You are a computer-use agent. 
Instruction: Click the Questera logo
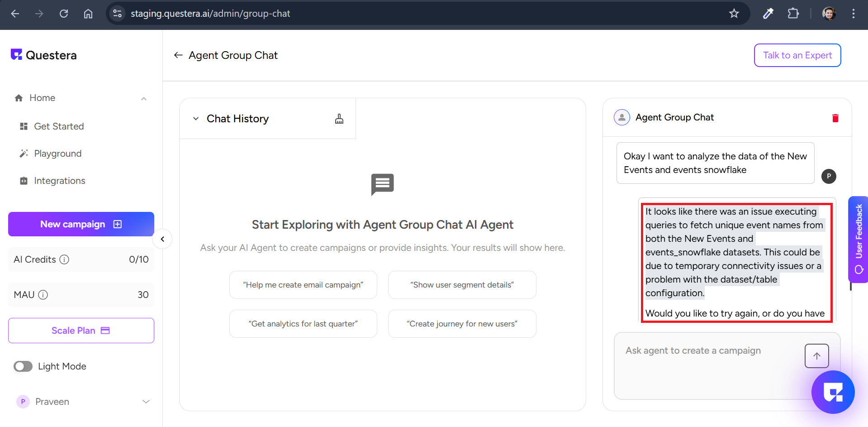point(44,55)
